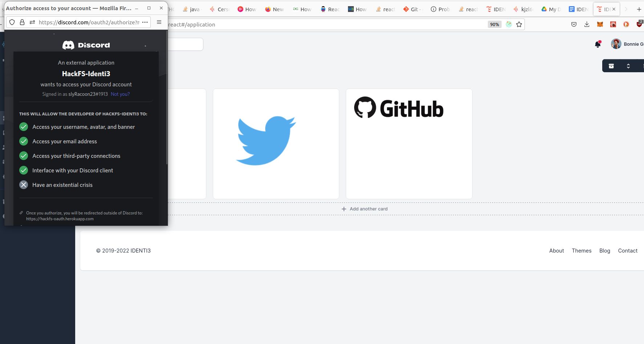Click the search box beside the Discord popup

[x=185, y=44]
